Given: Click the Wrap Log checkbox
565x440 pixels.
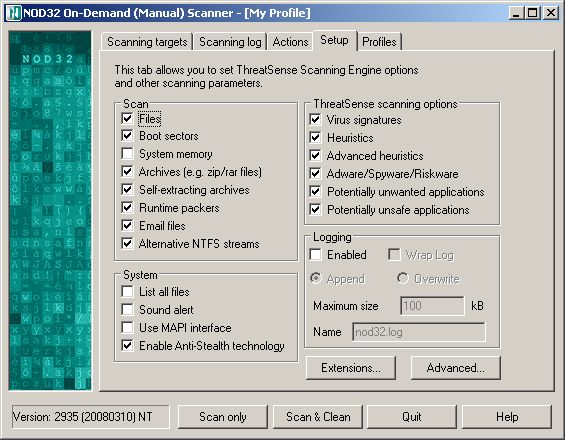Looking at the screenshot, I should (394, 255).
